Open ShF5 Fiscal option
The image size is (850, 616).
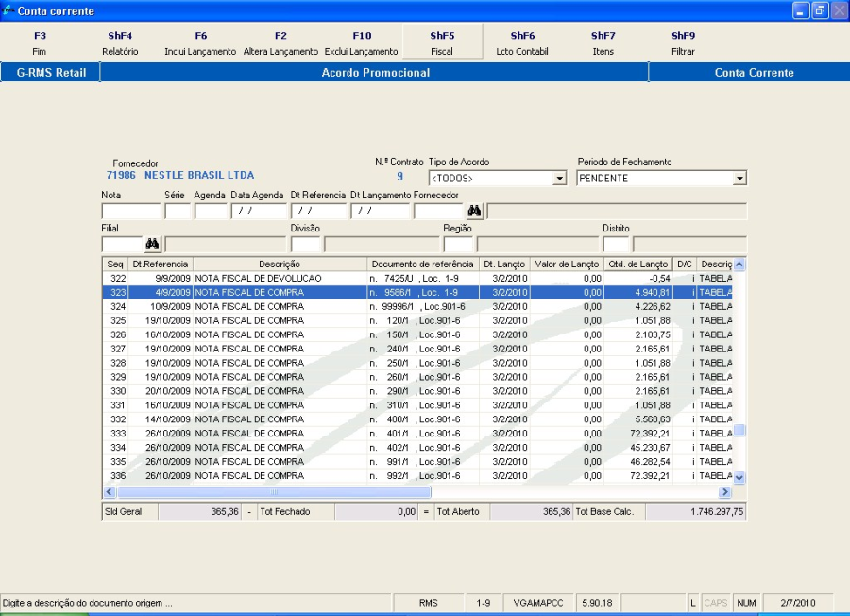coord(442,43)
